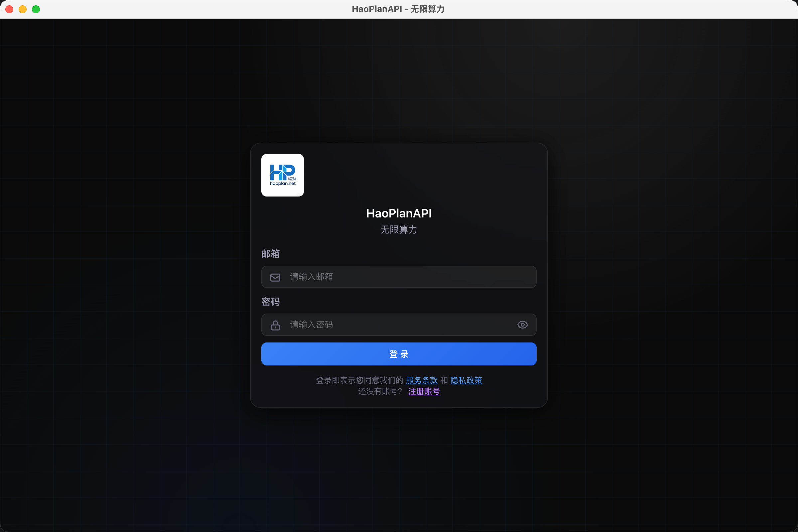Toggle password visibility with the eye icon
The height and width of the screenshot is (532, 798).
522,325
